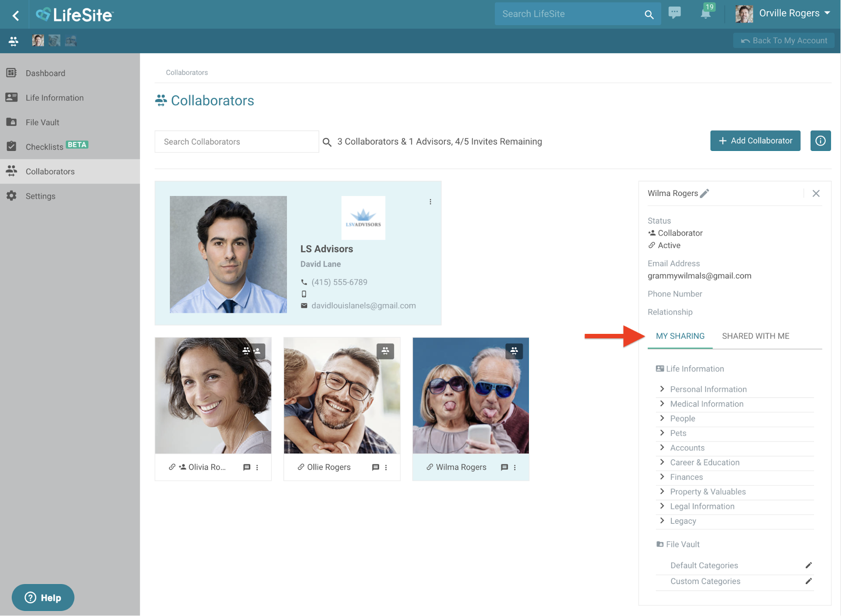
Task: Switch to the MY SHARING tab
Action: tap(680, 336)
